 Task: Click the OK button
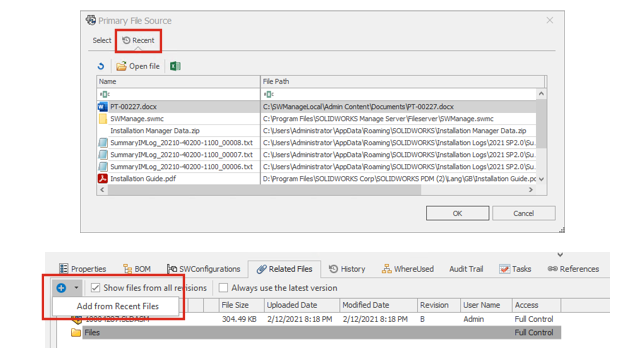click(x=458, y=213)
